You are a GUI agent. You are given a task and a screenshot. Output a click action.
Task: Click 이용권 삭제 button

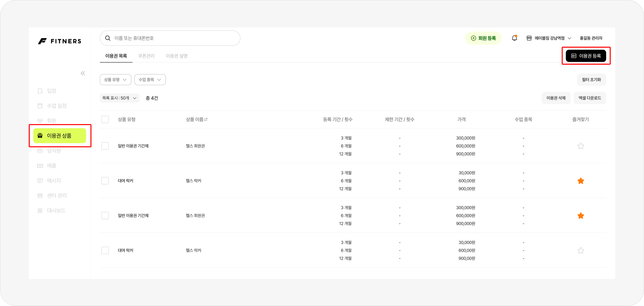[556, 98]
